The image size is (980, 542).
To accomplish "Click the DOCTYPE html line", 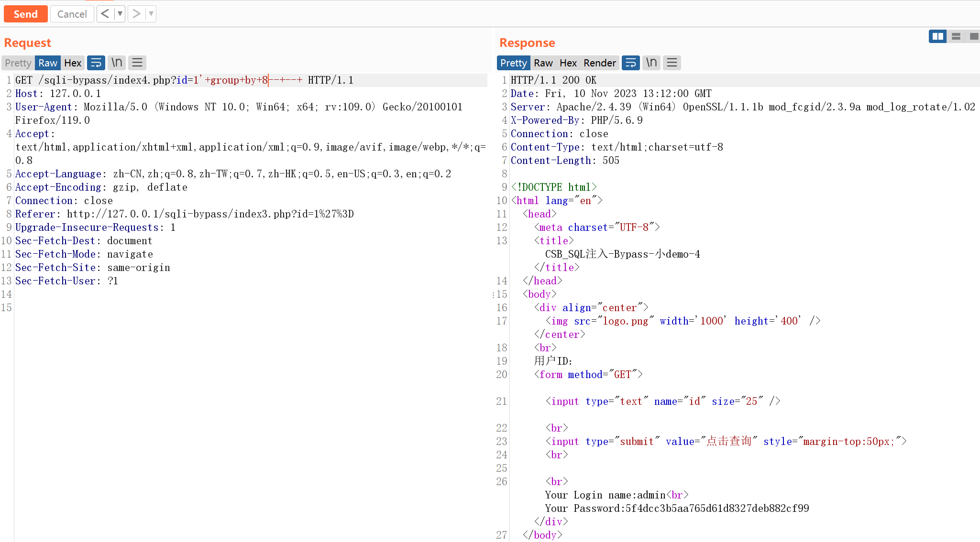I will [553, 187].
